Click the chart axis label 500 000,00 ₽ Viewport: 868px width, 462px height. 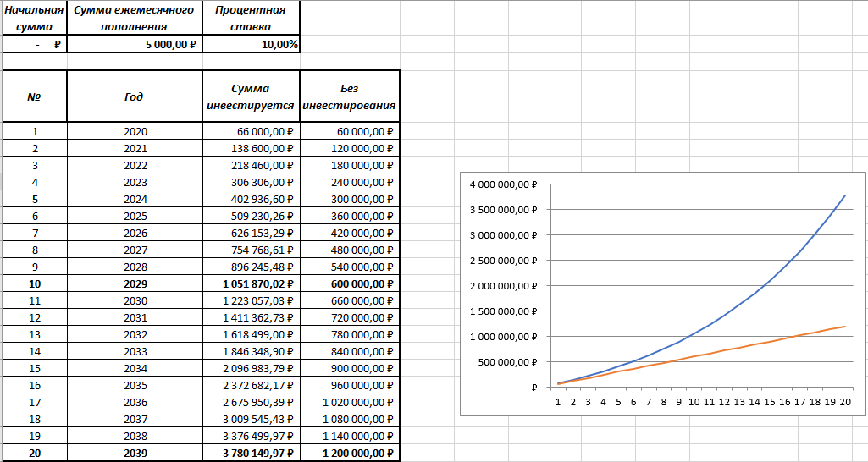click(x=509, y=362)
